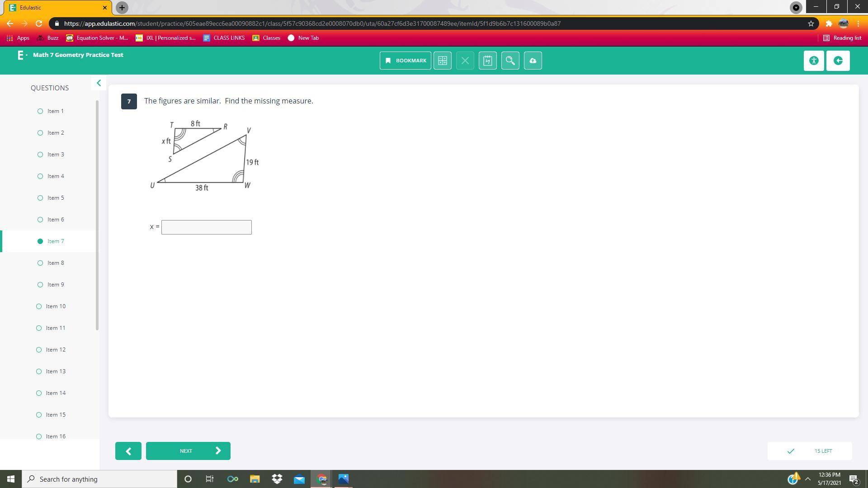
Task: Collapse the Questions sidebar panel
Action: tap(99, 83)
